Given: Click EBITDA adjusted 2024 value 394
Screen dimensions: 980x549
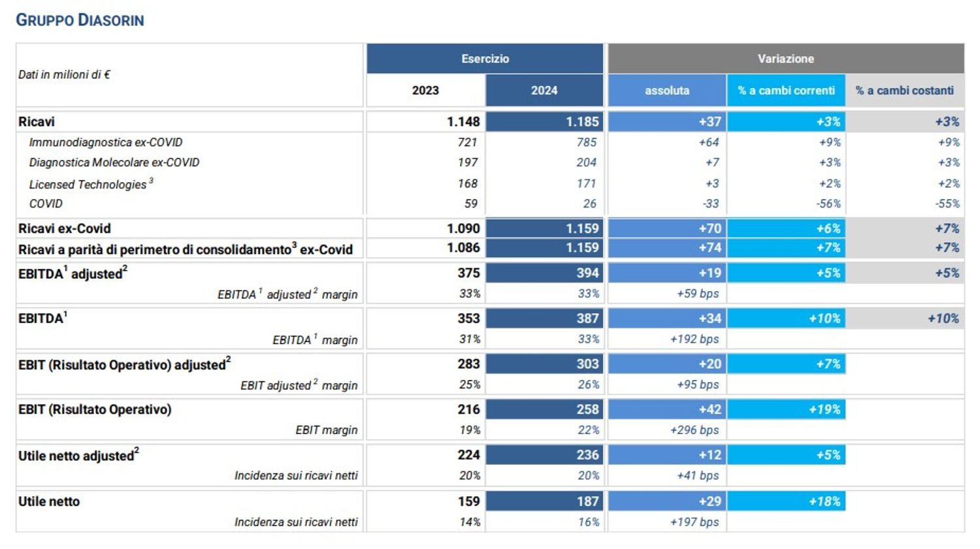Looking at the screenshot, I should coord(587,274).
